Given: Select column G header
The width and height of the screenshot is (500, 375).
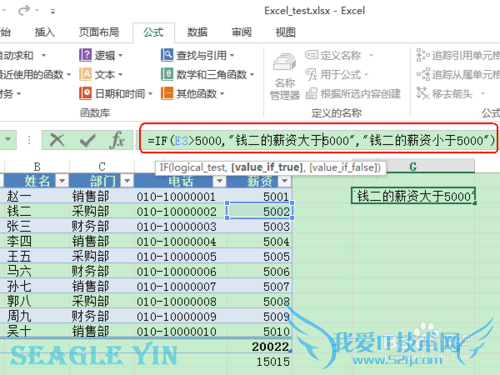Looking at the screenshot, I should [x=413, y=166].
